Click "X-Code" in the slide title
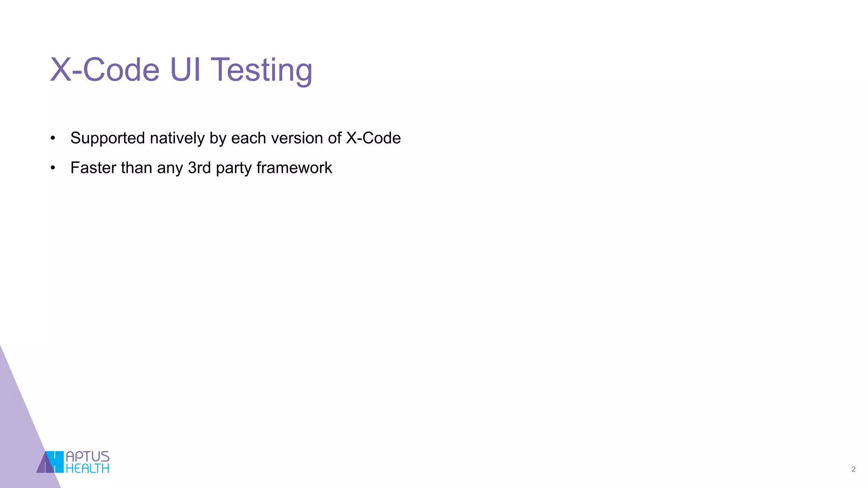This screenshot has width=868, height=488. [x=105, y=70]
